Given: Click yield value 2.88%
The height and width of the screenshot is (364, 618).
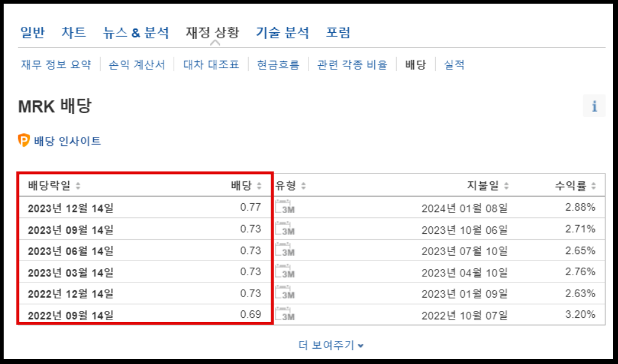Looking at the screenshot, I should coord(580,207).
